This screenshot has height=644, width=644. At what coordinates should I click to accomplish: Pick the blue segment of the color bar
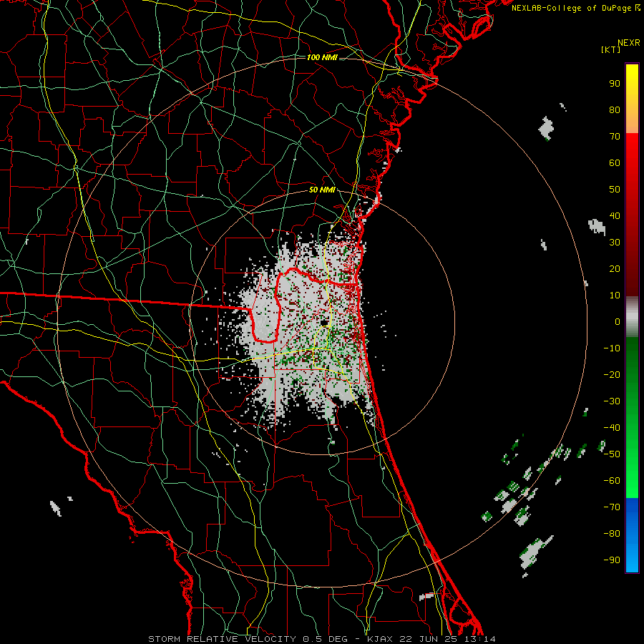click(x=632, y=535)
